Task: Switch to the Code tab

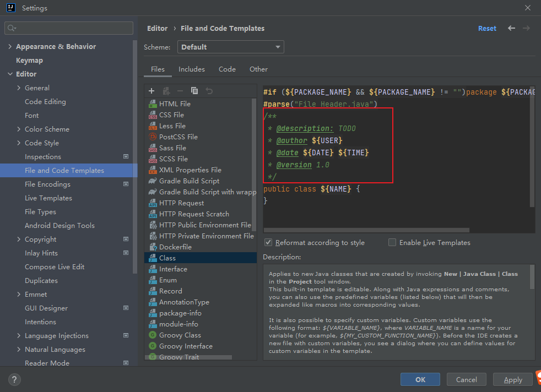Action: click(227, 69)
